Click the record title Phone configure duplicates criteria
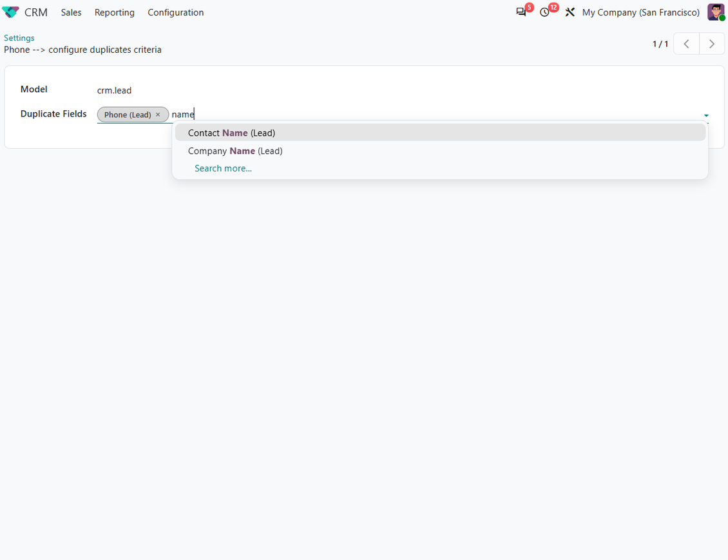The height and width of the screenshot is (560, 728). 82,50
